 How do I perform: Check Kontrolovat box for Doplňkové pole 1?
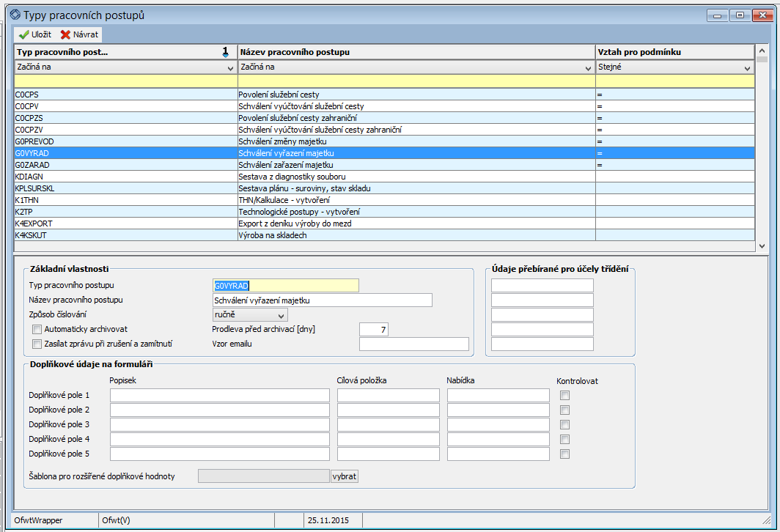pos(564,396)
